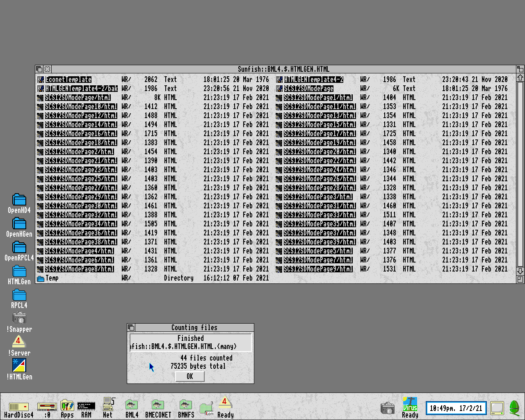The image size is (525, 420).
Task: Click the Net icon on the icon bar
Action: pos(108,406)
